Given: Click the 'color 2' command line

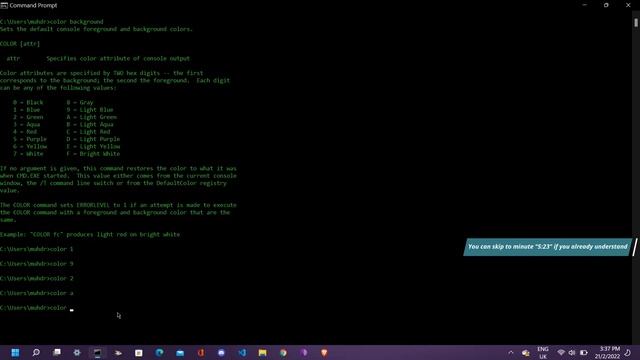Looking at the screenshot, I should pos(37,278).
